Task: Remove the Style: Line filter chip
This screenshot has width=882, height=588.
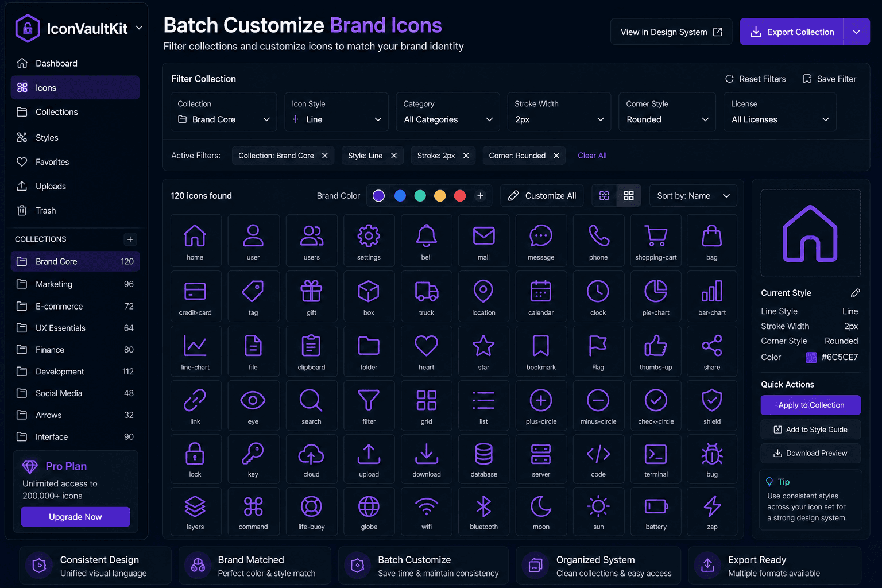Action: pos(394,156)
